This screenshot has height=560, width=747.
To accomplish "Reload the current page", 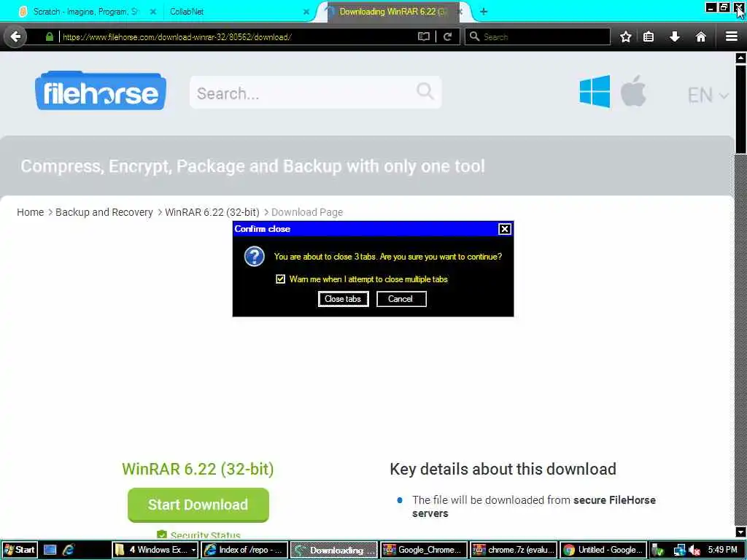I will tap(447, 36).
